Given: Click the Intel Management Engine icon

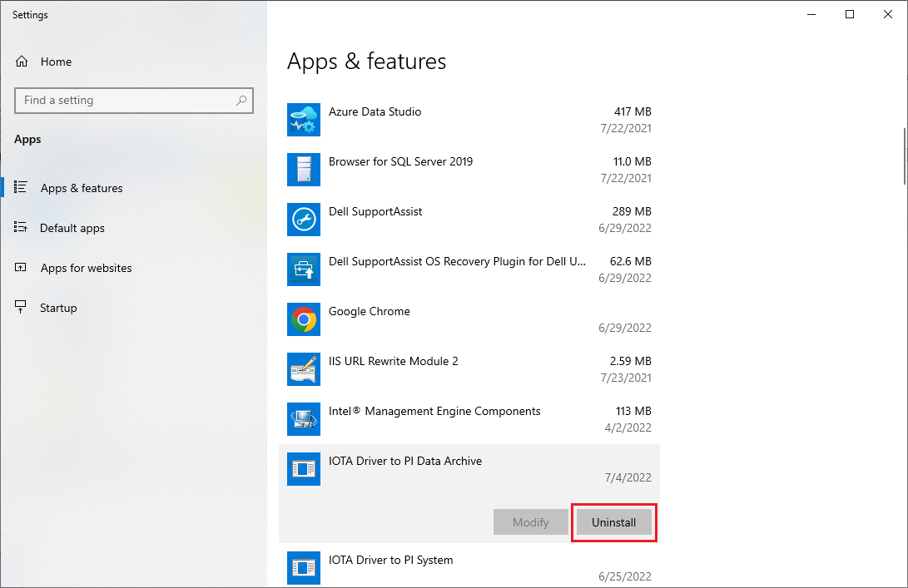Looking at the screenshot, I should 304,419.
